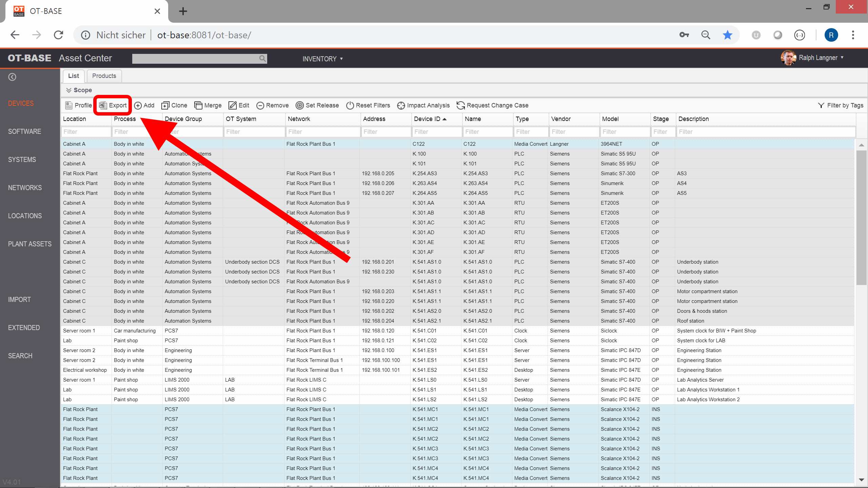This screenshot has width=868, height=488.
Task: Reset Filters in the toolbar
Action: coord(368,105)
